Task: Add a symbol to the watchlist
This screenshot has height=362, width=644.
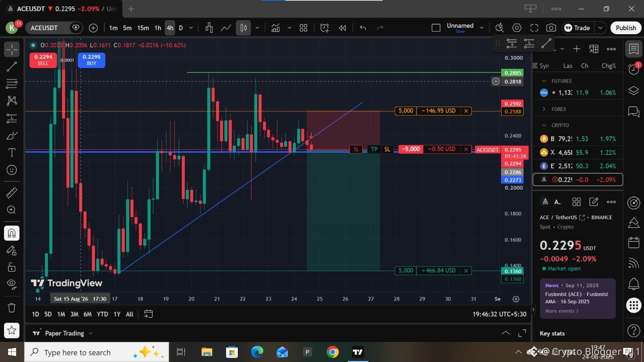Action: (x=577, y=49)
